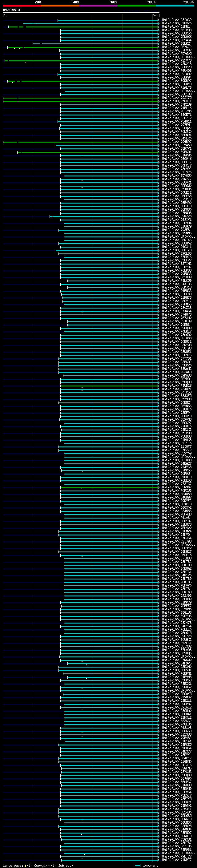Viewport: 197px width, 868px height.
Task: Click the hit label UniRef100_Q6UCR8
Action: 177,67
